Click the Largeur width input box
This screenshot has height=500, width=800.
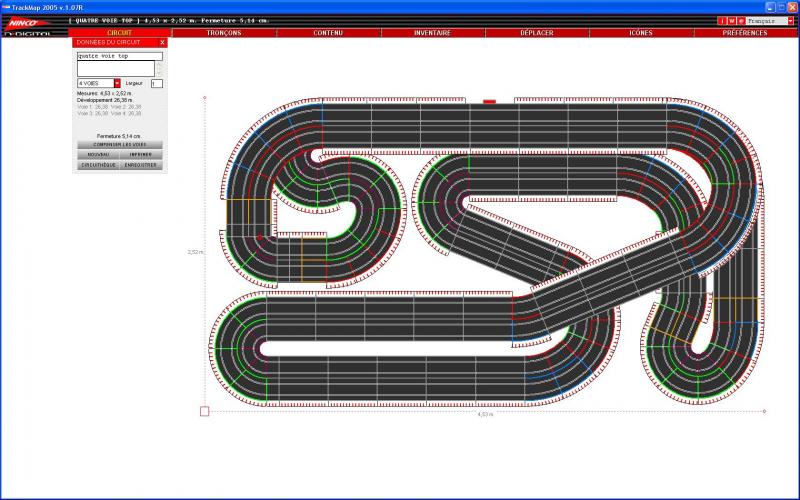157,83
